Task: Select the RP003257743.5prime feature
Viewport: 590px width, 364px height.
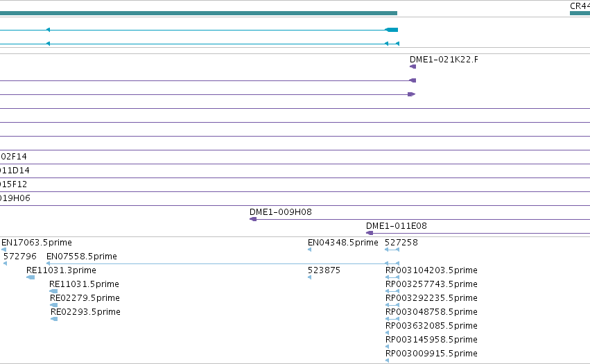Action: coord(392,291)
